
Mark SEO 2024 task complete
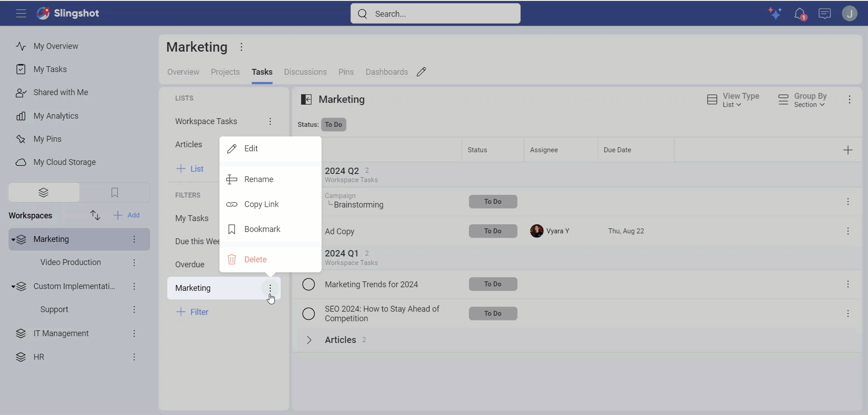click(308, 314)
